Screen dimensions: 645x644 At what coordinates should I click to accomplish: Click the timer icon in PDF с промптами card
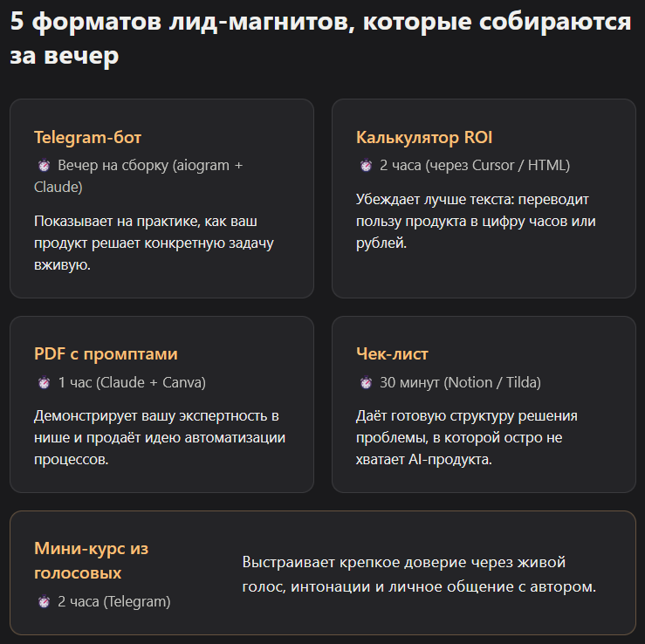(x=44, y=383)
